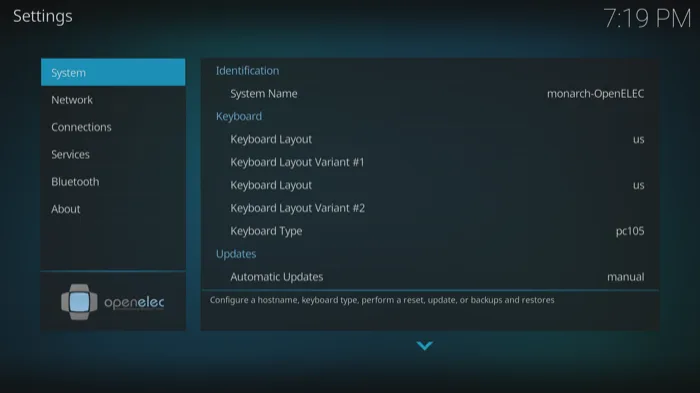The image size is (700, 393).
Task: Open the Services category
Action: (113, 154)
